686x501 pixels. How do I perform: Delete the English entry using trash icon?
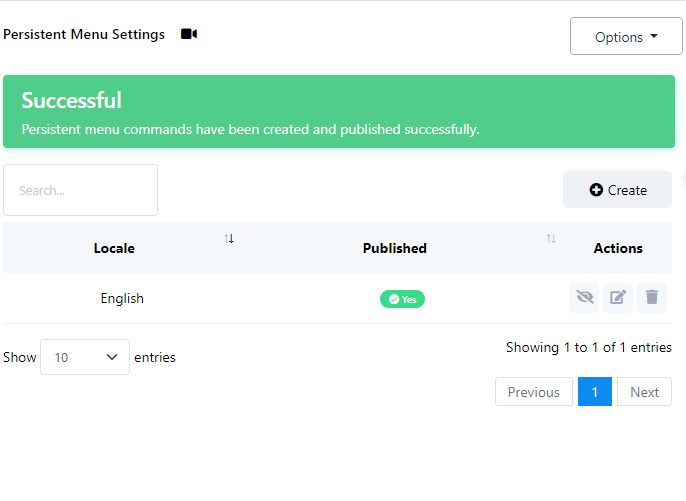coord(652,297)
